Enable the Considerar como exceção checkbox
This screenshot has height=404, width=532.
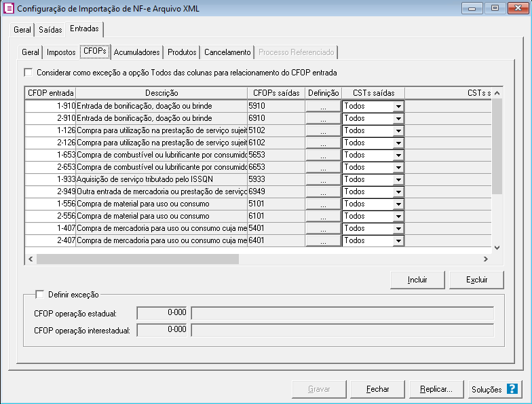pos(28,72)
